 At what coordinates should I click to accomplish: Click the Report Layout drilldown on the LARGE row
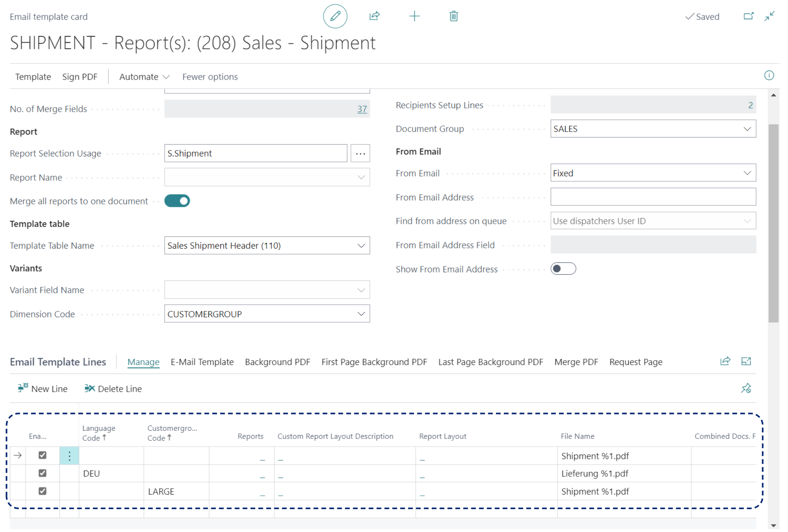click(422, 494)
